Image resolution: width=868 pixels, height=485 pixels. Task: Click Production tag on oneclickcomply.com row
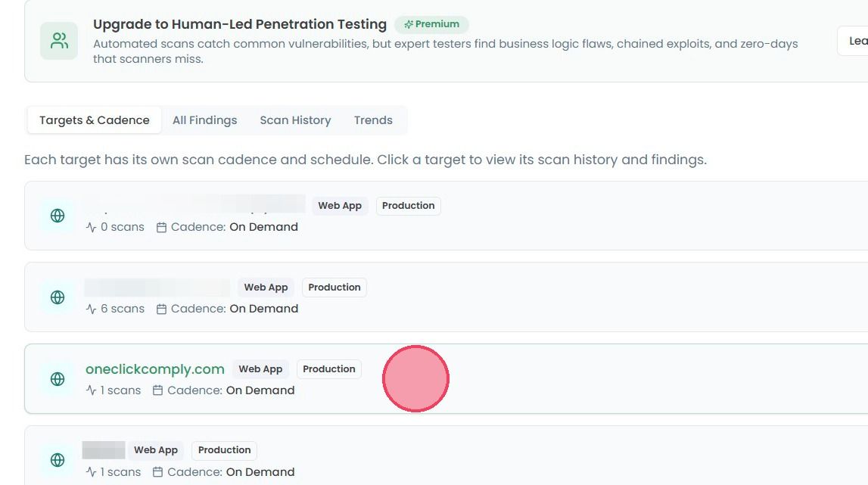(x=329, y=369)
